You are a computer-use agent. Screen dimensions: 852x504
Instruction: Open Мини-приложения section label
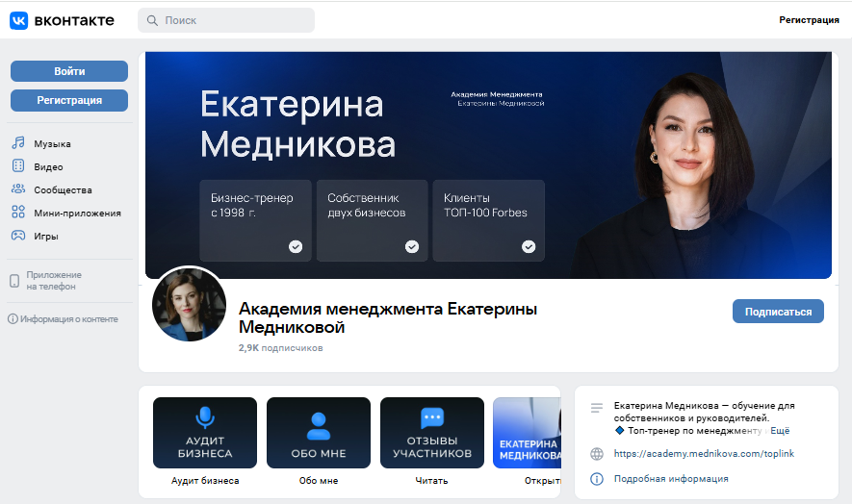[77, 213]
